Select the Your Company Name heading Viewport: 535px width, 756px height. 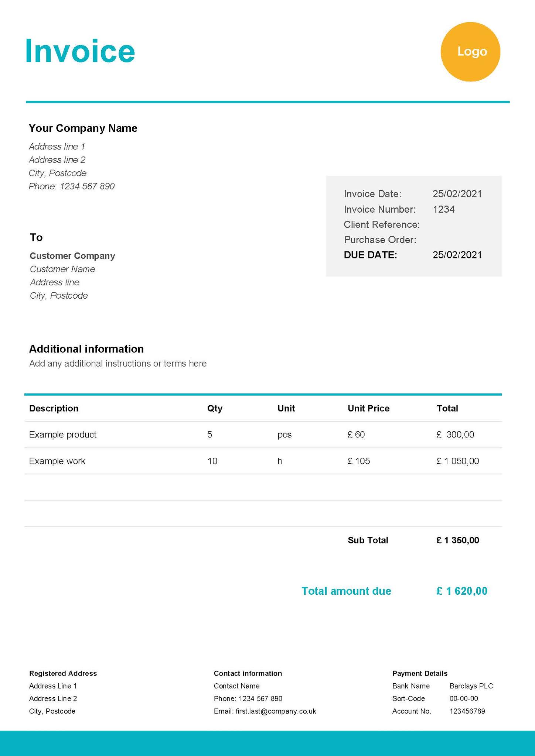[83, 128]
